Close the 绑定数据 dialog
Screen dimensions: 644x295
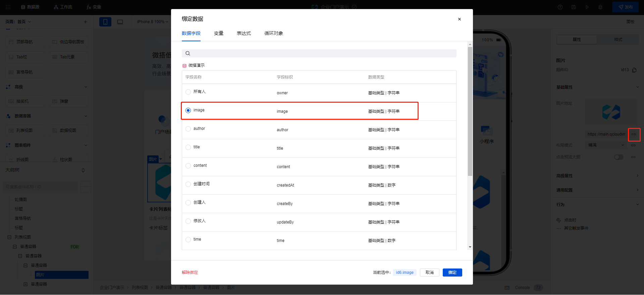460,19
